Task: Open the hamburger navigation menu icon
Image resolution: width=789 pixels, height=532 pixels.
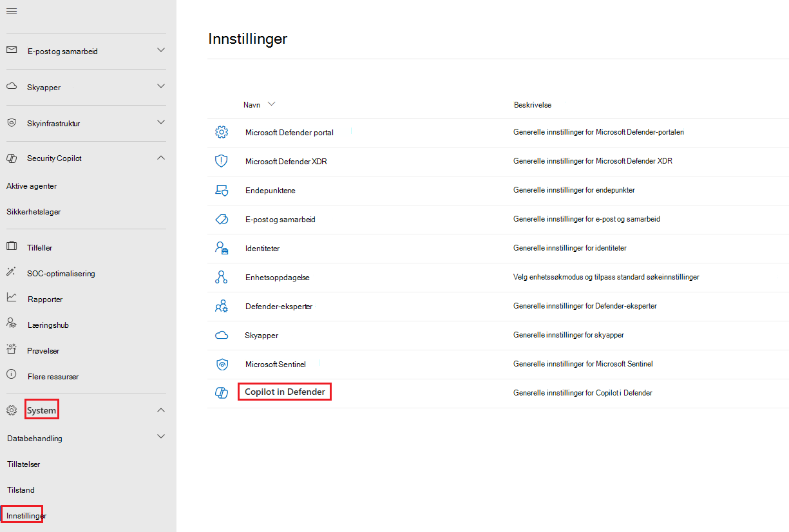Action: tap(12, 12)
